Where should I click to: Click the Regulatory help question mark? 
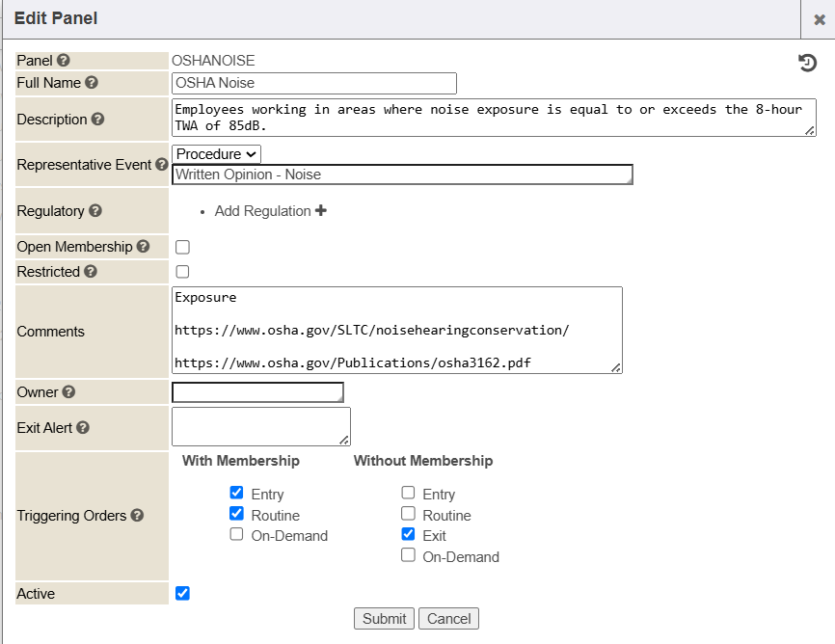coord(94,211)
